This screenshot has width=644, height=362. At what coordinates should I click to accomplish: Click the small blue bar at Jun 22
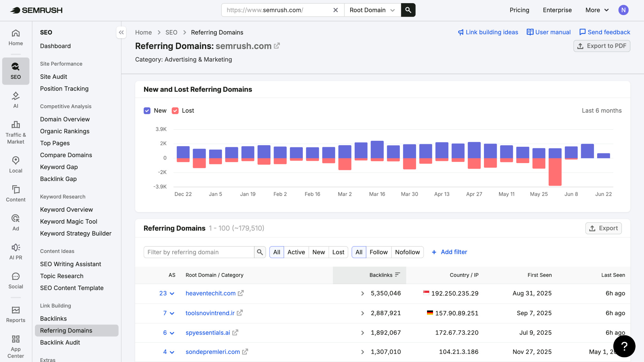tap(603, 156)
